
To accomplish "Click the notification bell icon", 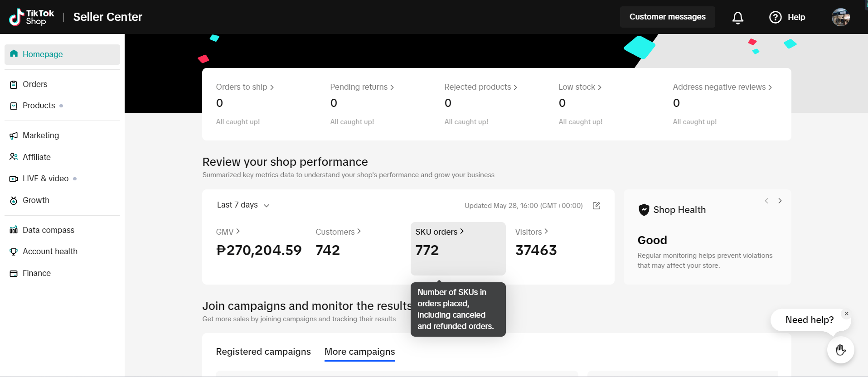I will pyautogui.click(x=737, y=17).
